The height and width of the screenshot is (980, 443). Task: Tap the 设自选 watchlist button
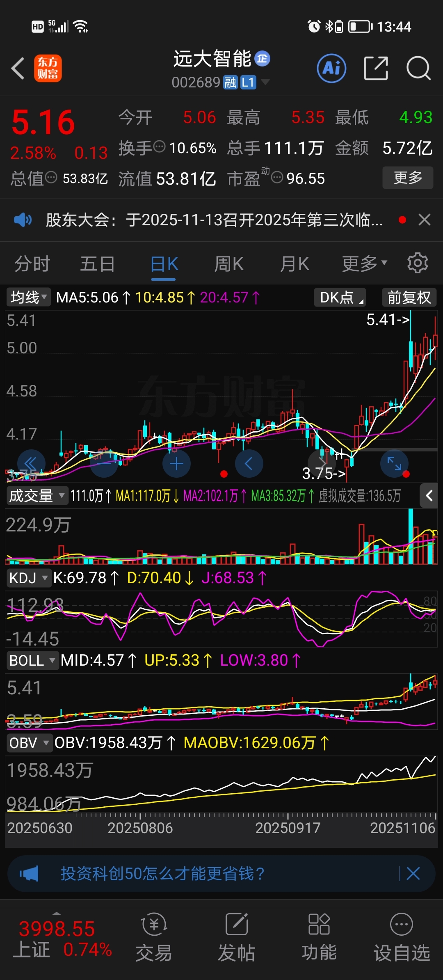click(x=402, y=938)
